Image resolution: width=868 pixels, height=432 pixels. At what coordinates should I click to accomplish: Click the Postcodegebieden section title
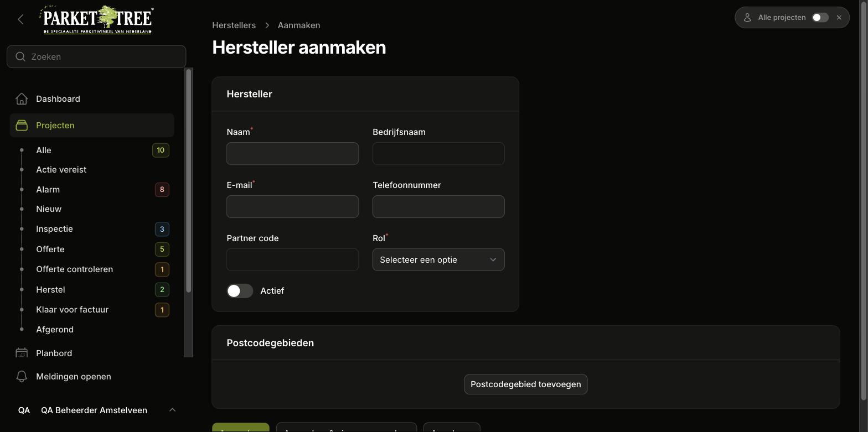(x=270, y=342)
